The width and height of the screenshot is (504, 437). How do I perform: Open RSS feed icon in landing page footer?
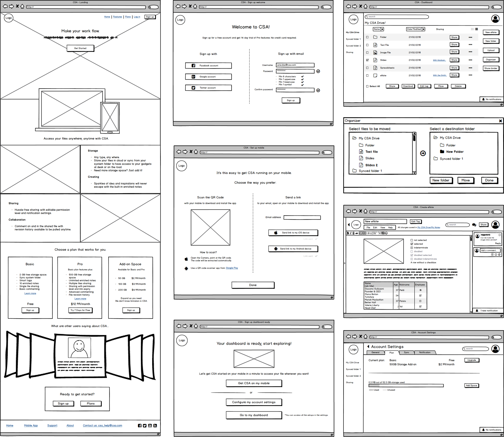155,425
